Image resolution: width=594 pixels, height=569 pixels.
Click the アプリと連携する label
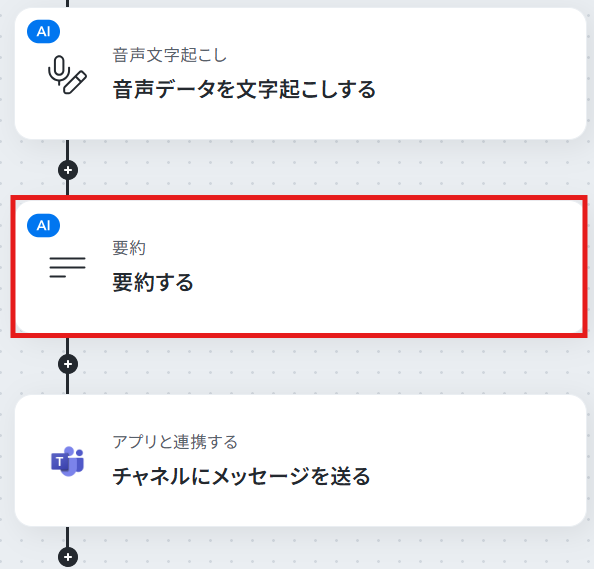point(175,442)
